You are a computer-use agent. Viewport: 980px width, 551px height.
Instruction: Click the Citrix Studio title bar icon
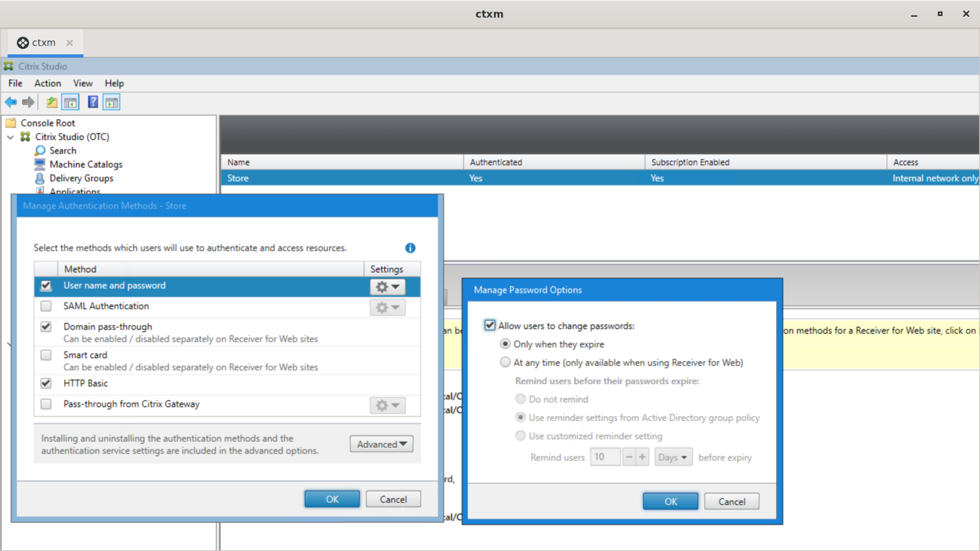click(9, 66)
